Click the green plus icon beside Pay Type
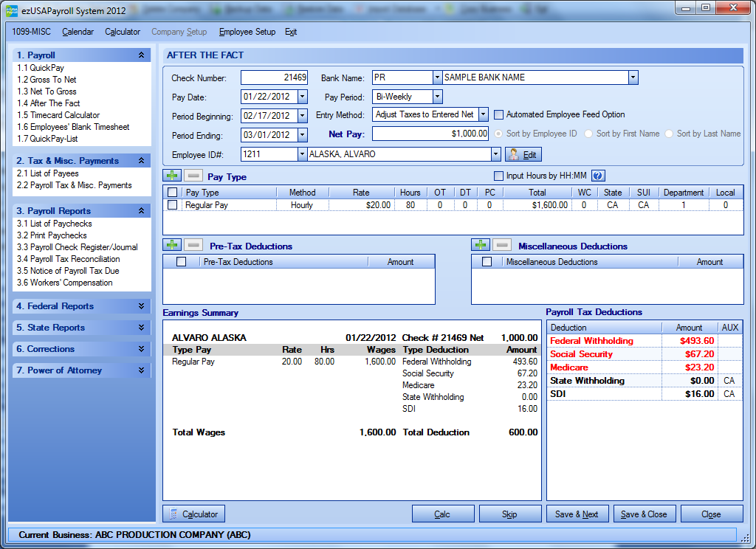This screenshot has height=549, width=756. [x=171, y=176]
